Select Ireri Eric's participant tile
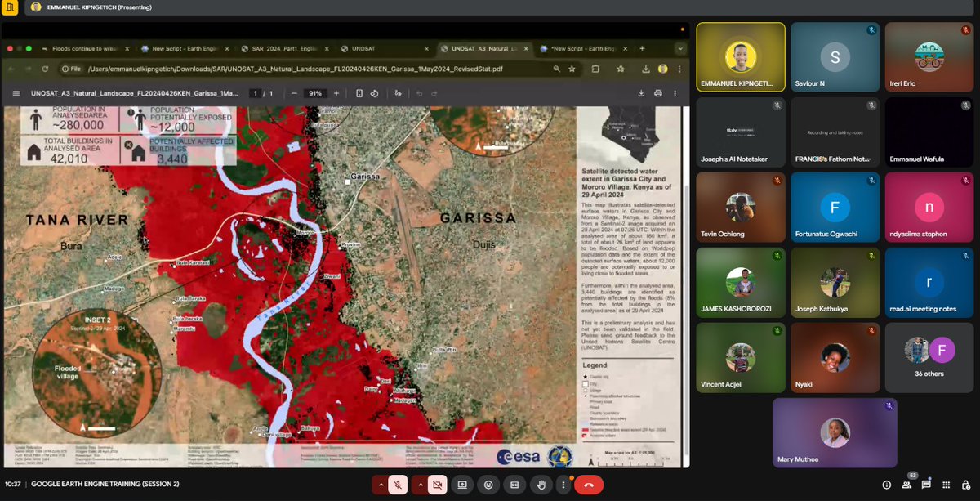Viewport: 980px width, 501px height. pos(929,56)
